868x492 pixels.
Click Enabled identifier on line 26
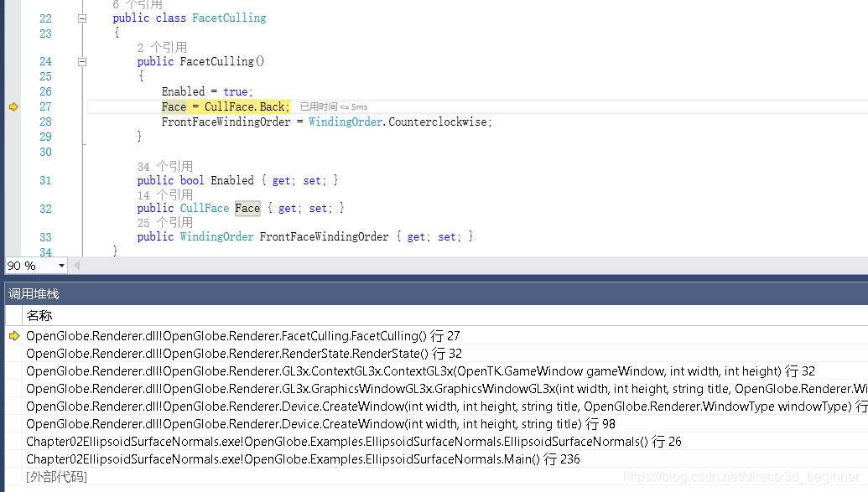tap(183, 91)
